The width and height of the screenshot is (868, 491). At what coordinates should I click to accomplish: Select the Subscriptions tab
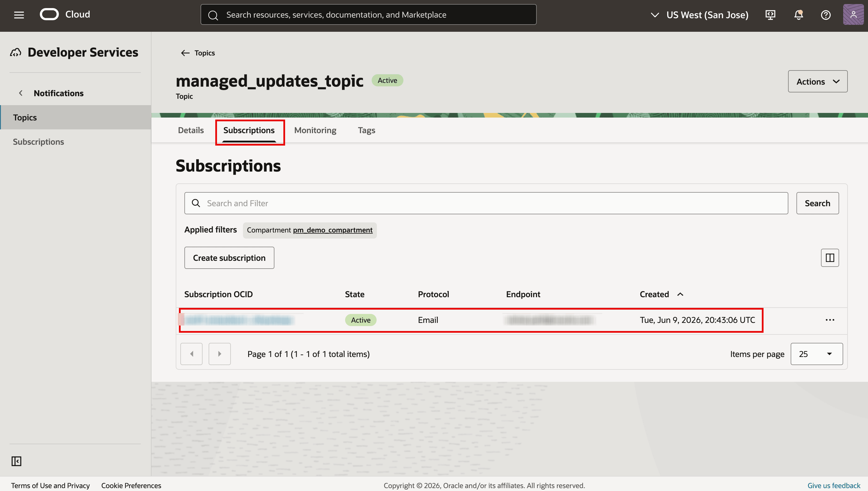pos(249,130)
